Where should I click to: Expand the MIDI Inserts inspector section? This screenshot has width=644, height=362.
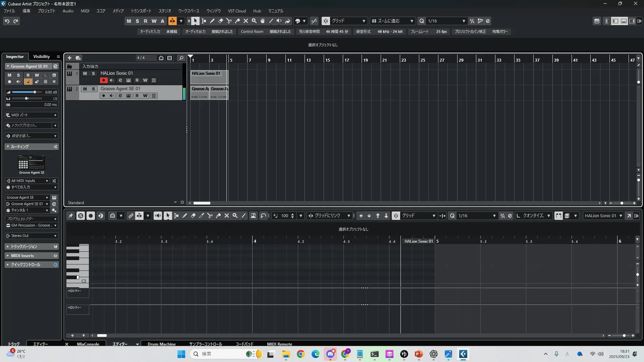coord(22,256)
